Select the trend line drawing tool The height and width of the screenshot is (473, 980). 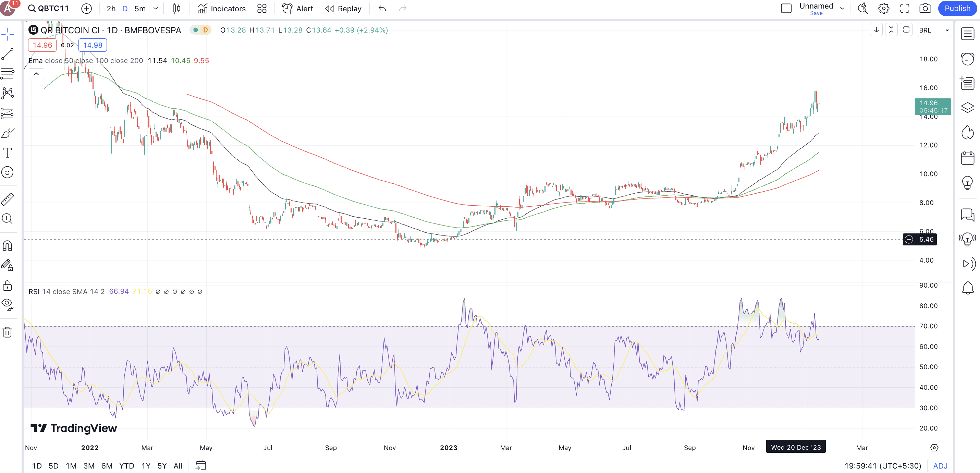(8, 54)
